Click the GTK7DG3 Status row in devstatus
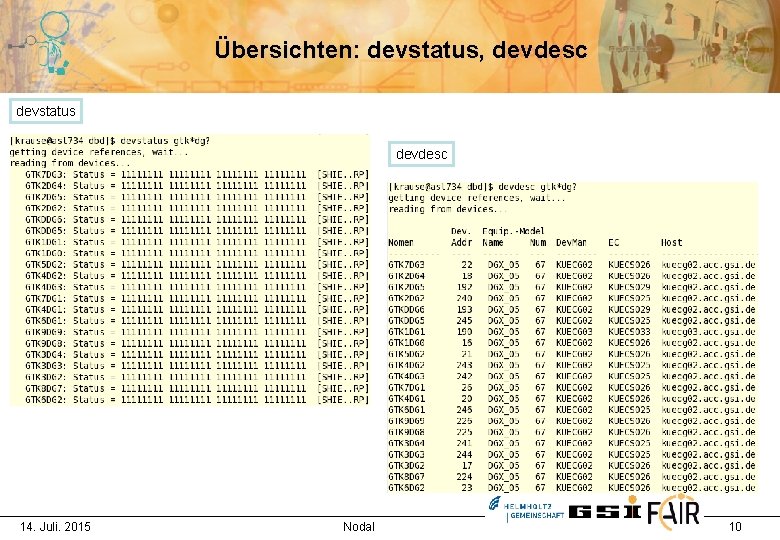Viewport: 780px width, 540px height. (x=197, y=175)
